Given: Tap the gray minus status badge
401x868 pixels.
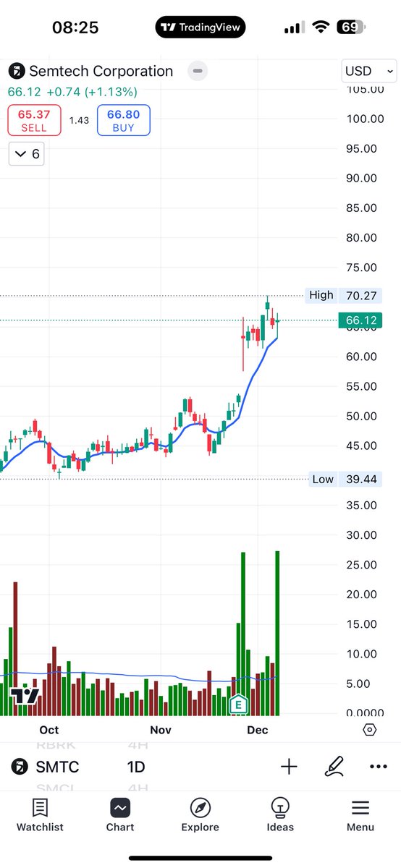Looking at the screenshot, I should 197,71.
